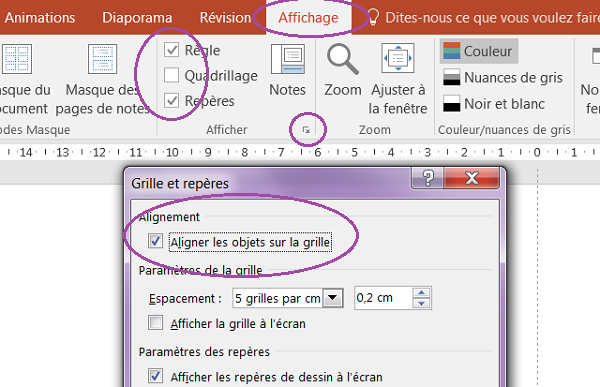Toggle the Repères checkbox

coord(171,100)
